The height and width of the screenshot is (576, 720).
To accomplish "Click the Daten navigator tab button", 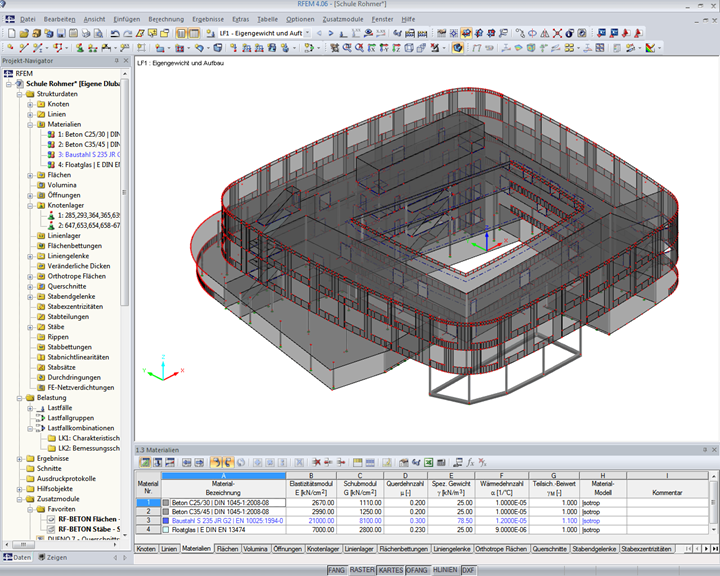I will click(17, 557).
